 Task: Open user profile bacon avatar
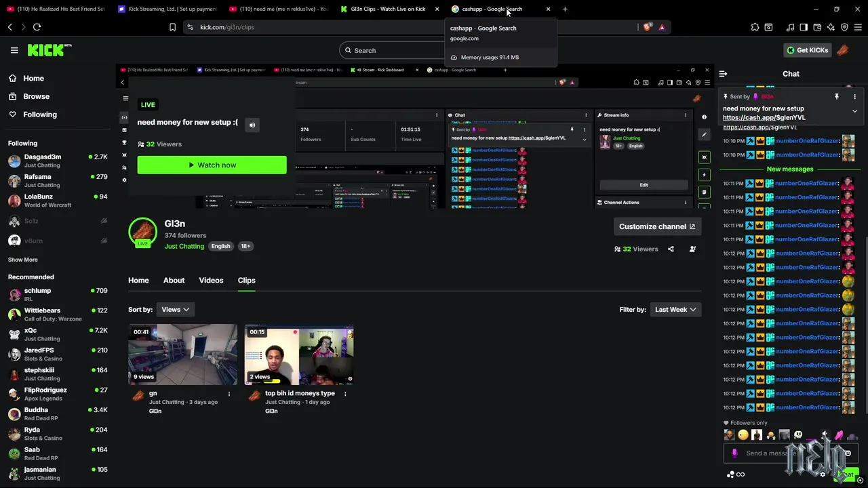(x=843, y=50)
